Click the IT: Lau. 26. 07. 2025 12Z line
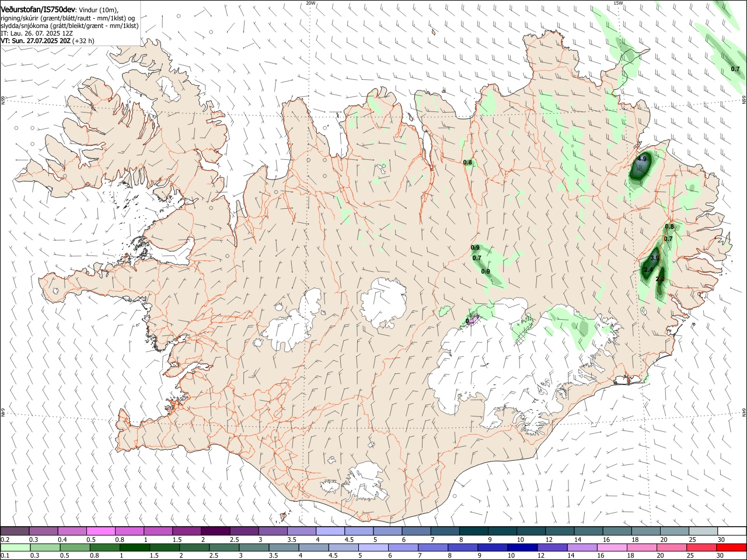Screen dimensions: 747x560 [36, 33]
